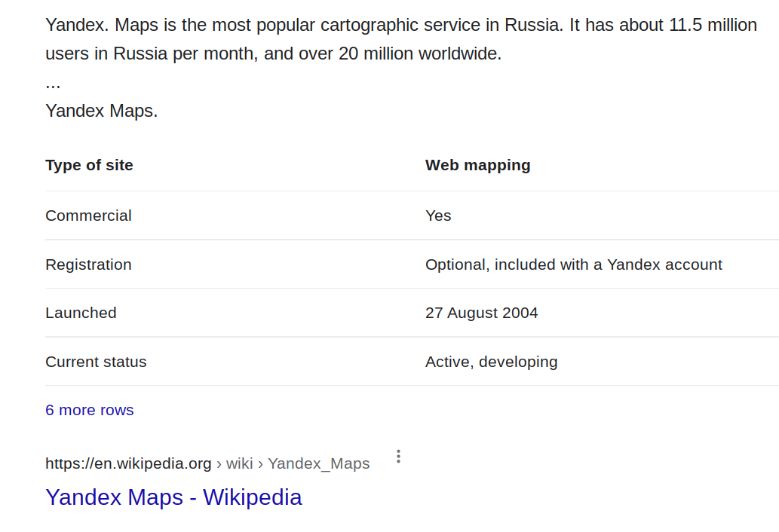
Task: Click the 'Yes' value cell
Action: pos(438,216)
